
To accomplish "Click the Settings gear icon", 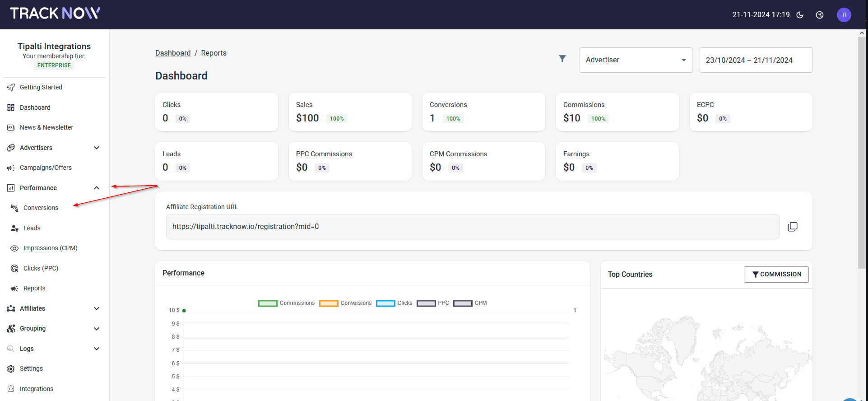I will [x=11, y=369].
